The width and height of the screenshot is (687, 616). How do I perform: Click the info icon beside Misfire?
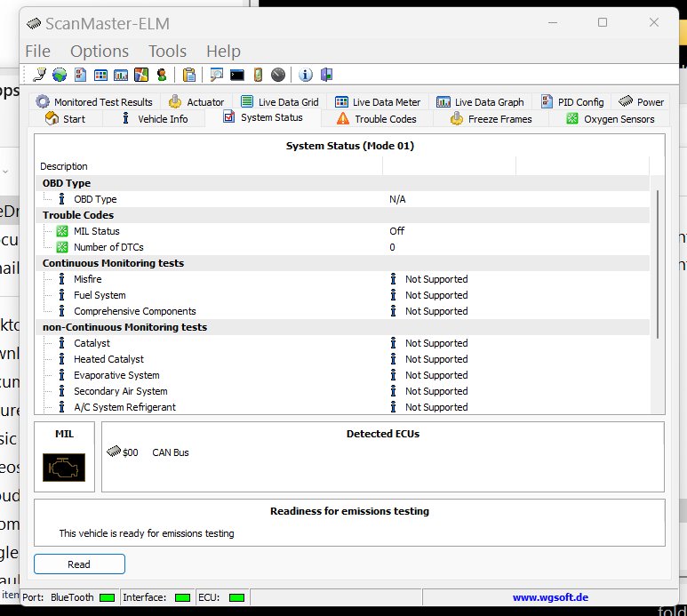pyautogui.click(x=62, y=279)
